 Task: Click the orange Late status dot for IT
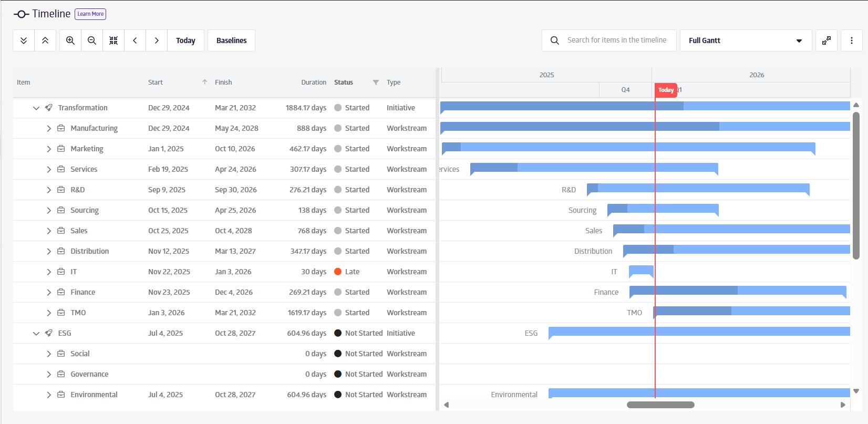click(x=338, y=272)
